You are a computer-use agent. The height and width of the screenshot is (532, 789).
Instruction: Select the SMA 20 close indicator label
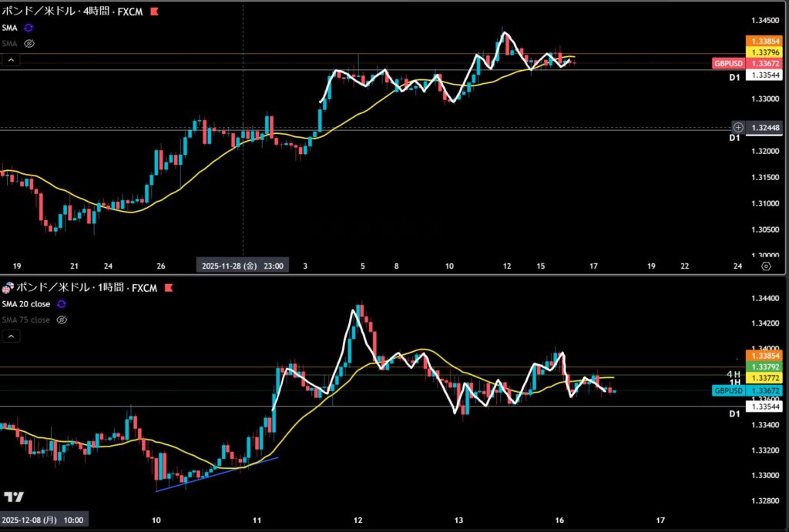tap(25, 304)
